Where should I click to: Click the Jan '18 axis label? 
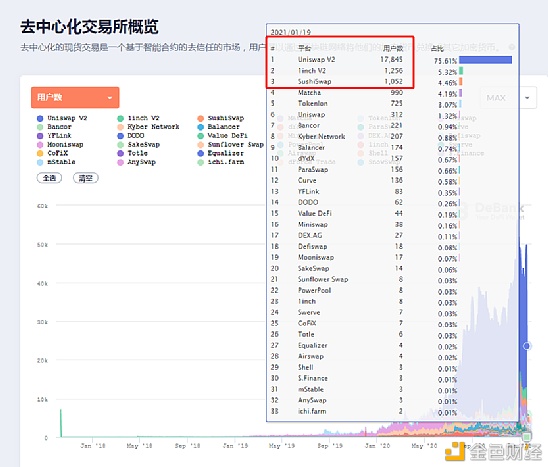93,446
